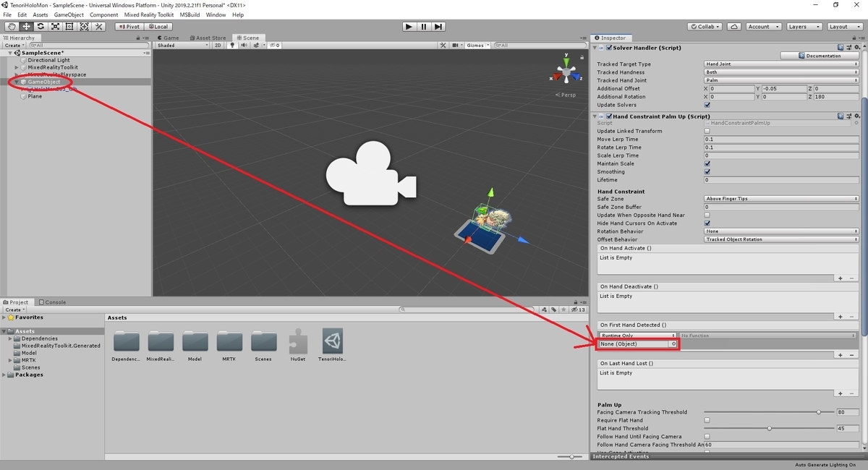Toggle scene audio speaker icon
The height and width of the screenshot is (470, 868).
(x=244, y=45)
